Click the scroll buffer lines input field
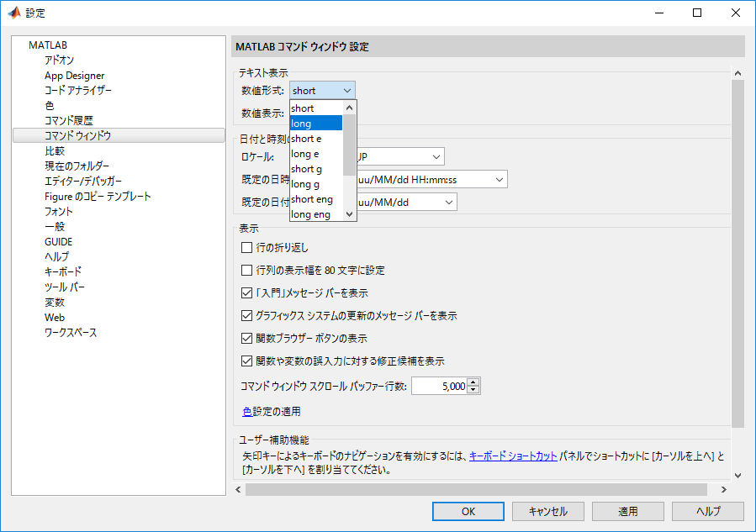Viewport: 756px width, 532px height. point(439,386)
